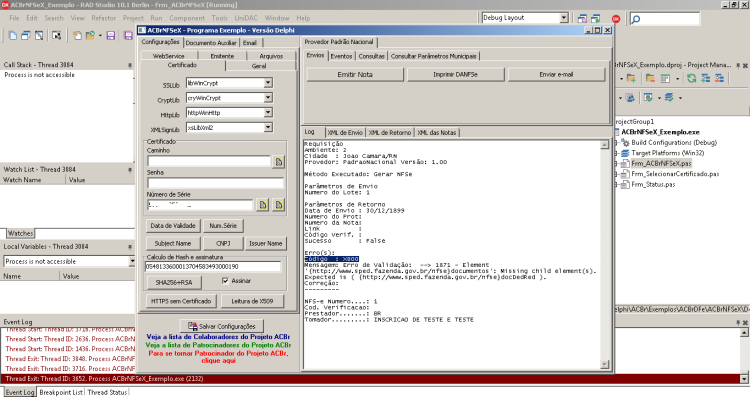The image size is (750, 398).
Task: Open the CryptLib combo box
Action: pyautogui.click(x=268, y=98)
